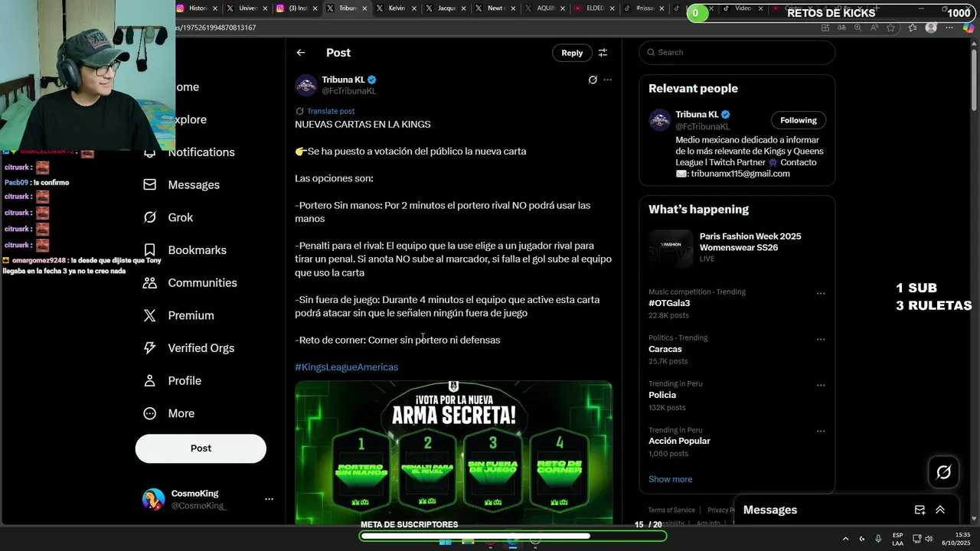Go back using the Post arrow

(x=301, y=53)
